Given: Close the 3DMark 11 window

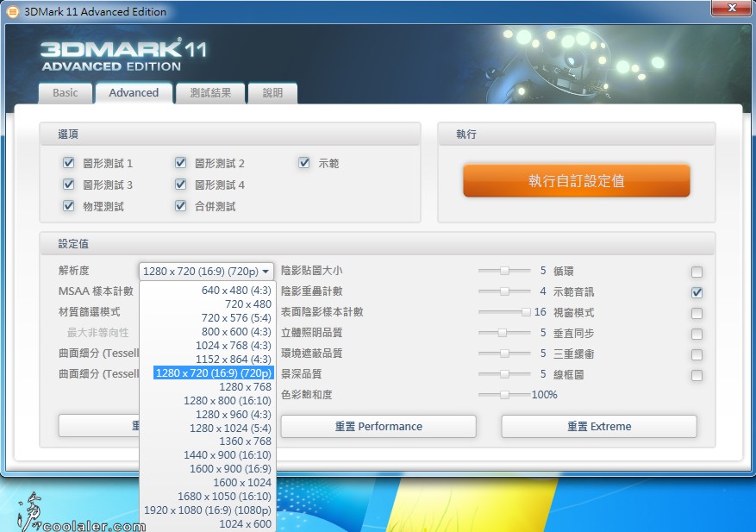Looking at the screenshot, I should tap(732, 8).
